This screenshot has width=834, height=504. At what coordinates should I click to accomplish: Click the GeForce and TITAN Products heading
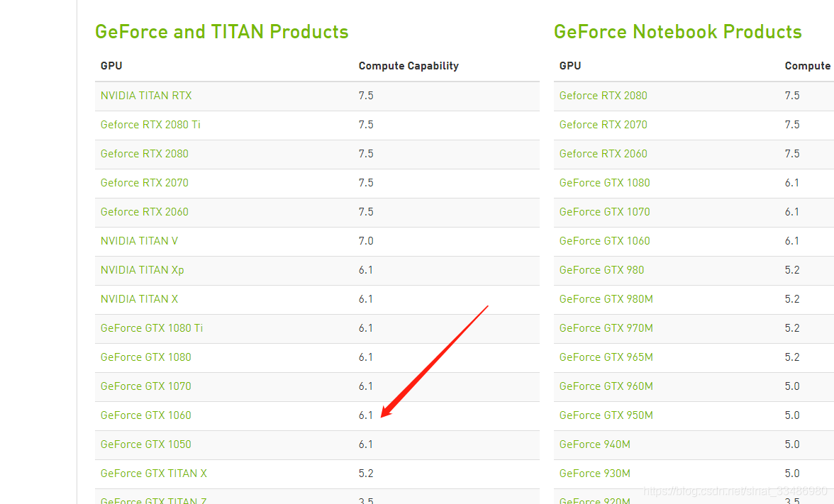click(221, 32)
